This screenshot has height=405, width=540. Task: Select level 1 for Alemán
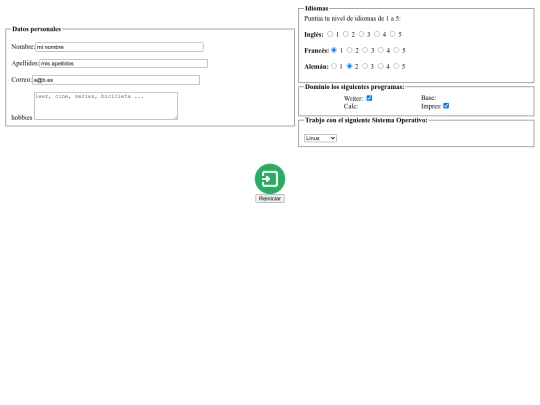click(334, 66)
